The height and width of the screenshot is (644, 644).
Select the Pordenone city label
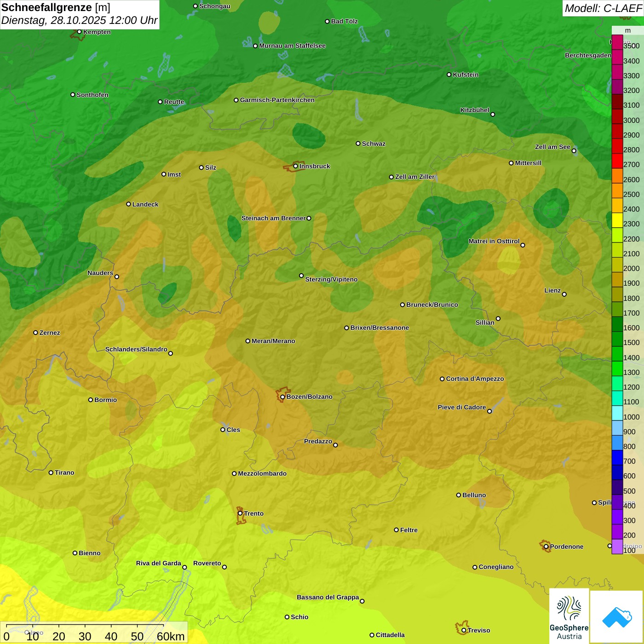(567, 546)
